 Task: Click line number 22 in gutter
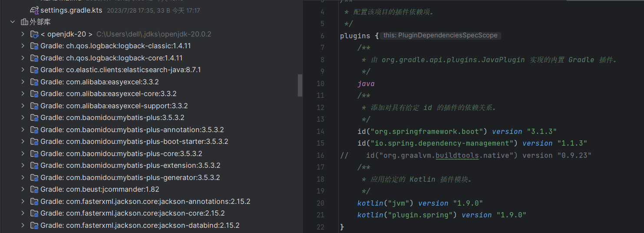[320, 227]
